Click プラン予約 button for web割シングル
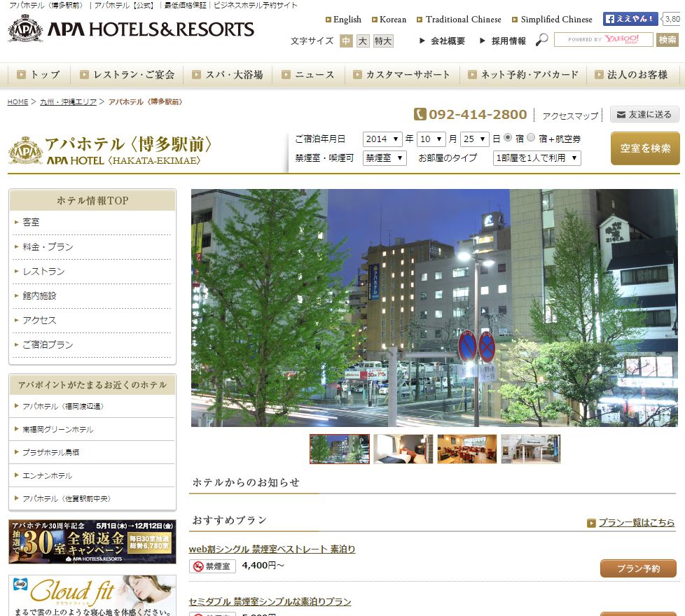Viewport: 685px width, 616px height. tap(638, 568)
